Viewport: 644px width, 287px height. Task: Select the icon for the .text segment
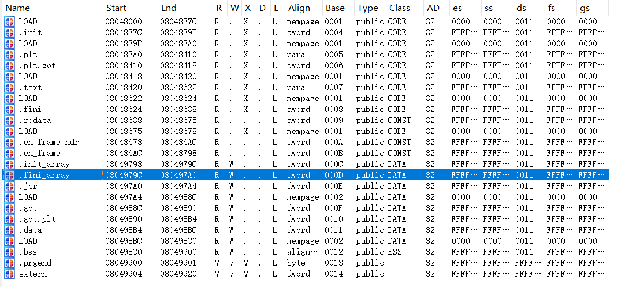click(x=9, y=88)
